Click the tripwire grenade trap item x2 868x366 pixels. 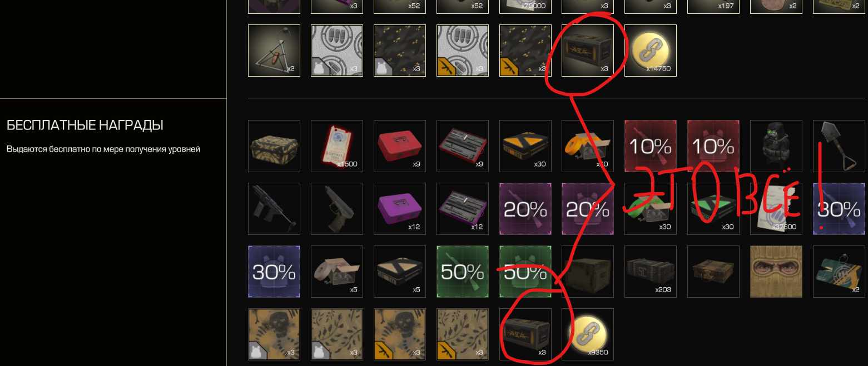click(274, 50)
